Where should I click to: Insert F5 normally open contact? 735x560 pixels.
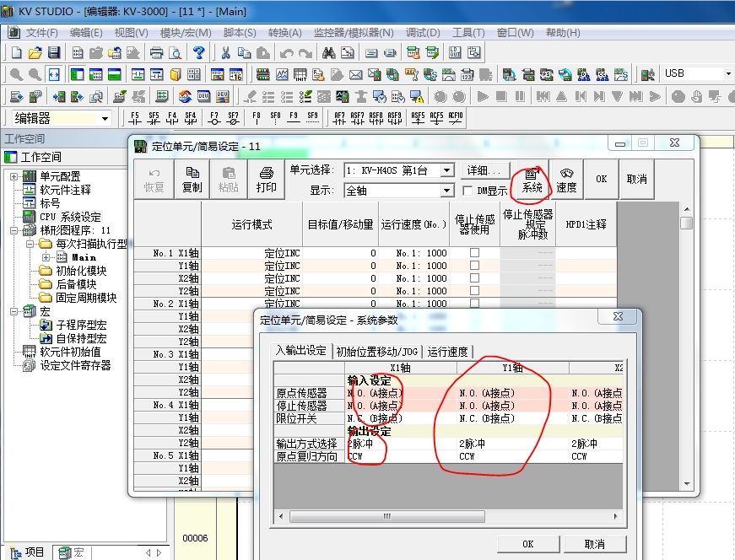pos(135,117)
